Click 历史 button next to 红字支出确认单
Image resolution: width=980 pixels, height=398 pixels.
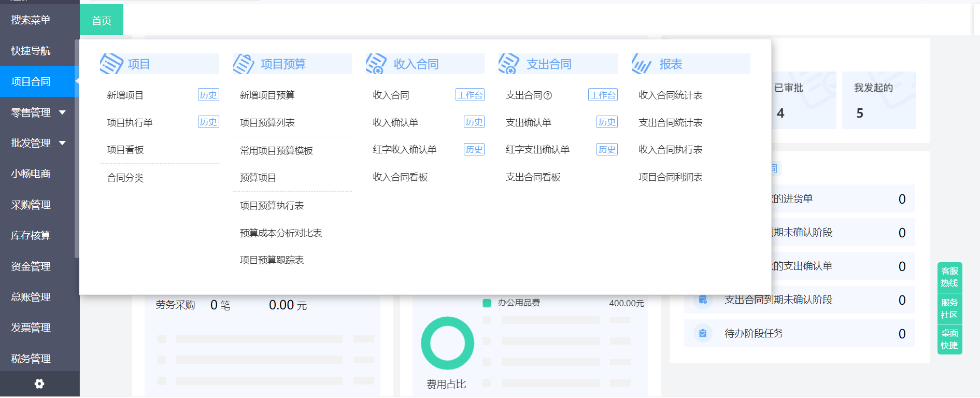[x=607, y=149]
